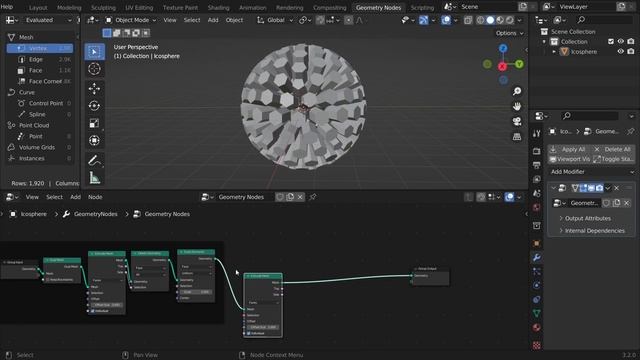Toggle X-ray in viewport header

(x=468, y=20)
